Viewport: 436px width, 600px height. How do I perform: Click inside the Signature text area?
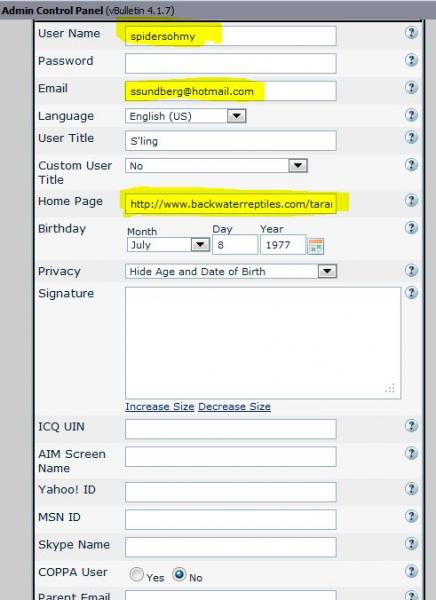tap(263, 343)
